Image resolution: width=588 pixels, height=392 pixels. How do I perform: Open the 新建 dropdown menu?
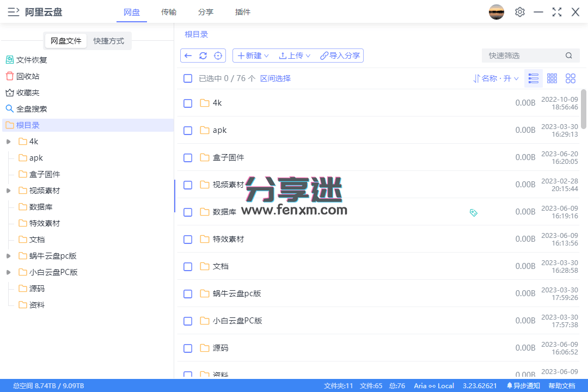pyautogui.click(x=252, y=55)
